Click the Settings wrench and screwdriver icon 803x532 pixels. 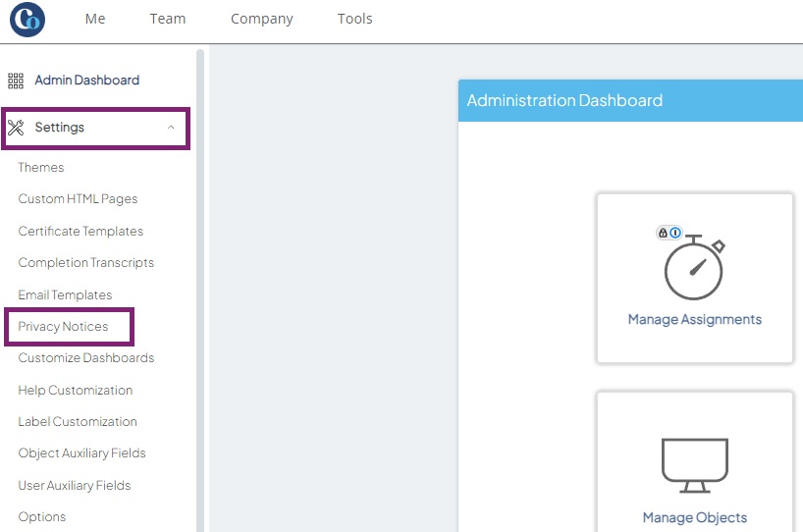click(16, 128)
